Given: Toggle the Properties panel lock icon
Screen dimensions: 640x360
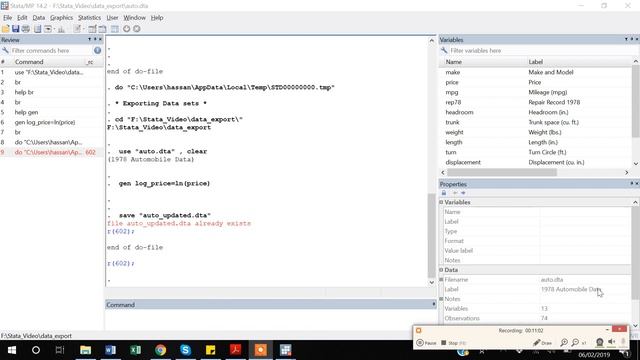Looking at the screenshot, I should click(444, 193).
